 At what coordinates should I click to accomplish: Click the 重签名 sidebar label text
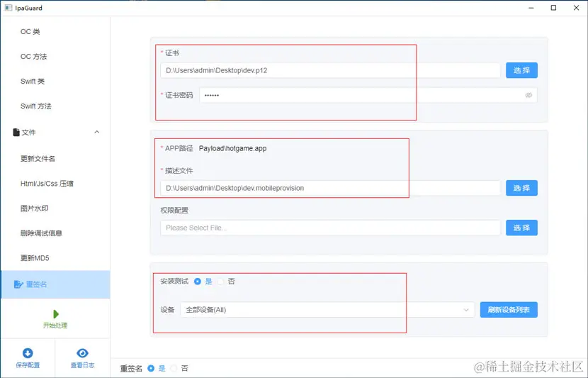tap(36, 284)
